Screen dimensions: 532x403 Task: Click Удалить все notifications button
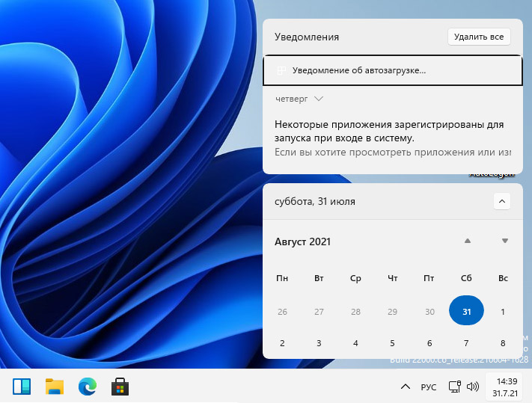point(479,37)
